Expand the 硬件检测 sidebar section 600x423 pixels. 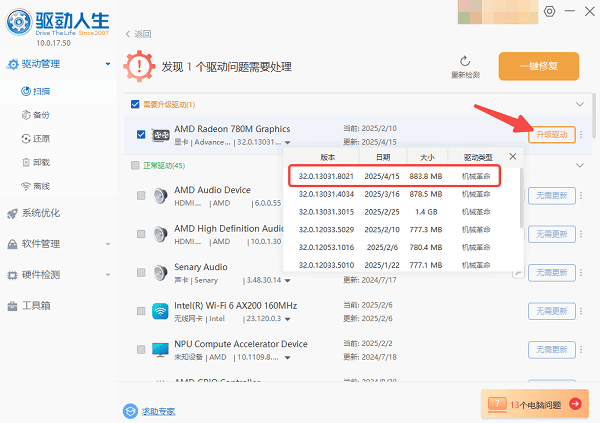[x=106, y=274]
